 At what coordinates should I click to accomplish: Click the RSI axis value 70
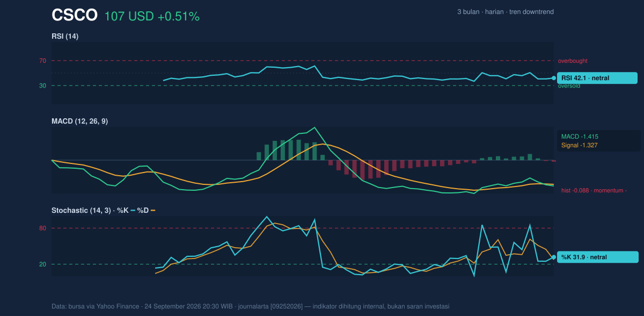point(42,61)
